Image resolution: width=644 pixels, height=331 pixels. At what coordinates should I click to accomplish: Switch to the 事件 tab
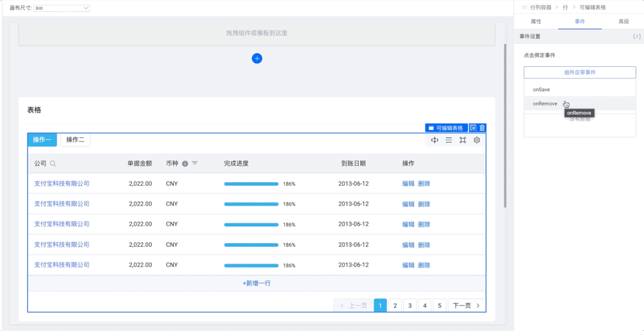(x=580, y=22)
